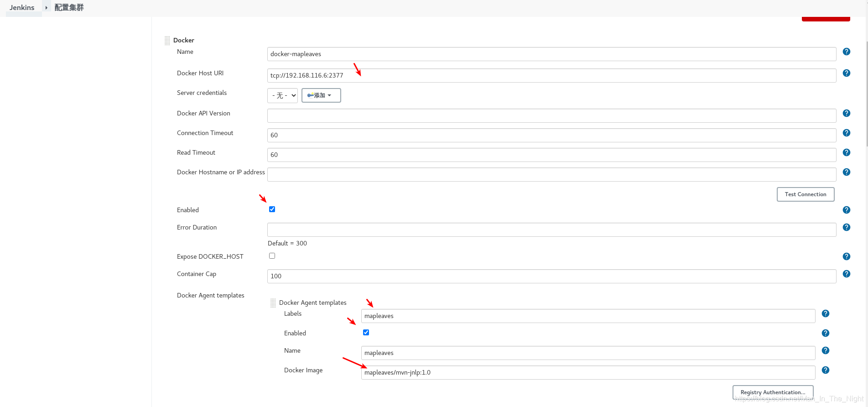The height and width of the screenshot is (407, 868).
Task: Select the 'Docker' section heading
Action: [184, 40]
